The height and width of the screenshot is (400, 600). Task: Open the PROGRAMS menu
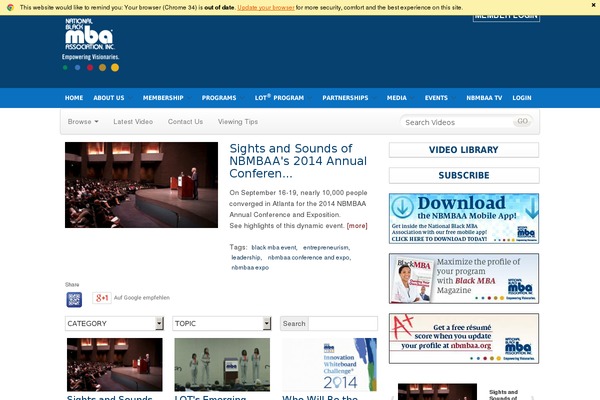point(219,98)
